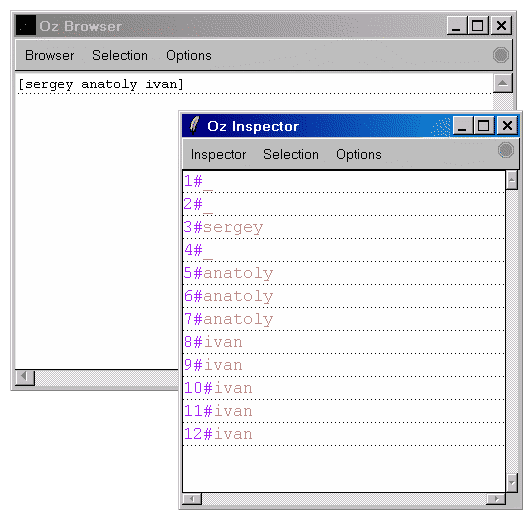Click the Inspector vertical scrollbar down arrow
This screenshot has width=529, height=515.
(512, 483)
